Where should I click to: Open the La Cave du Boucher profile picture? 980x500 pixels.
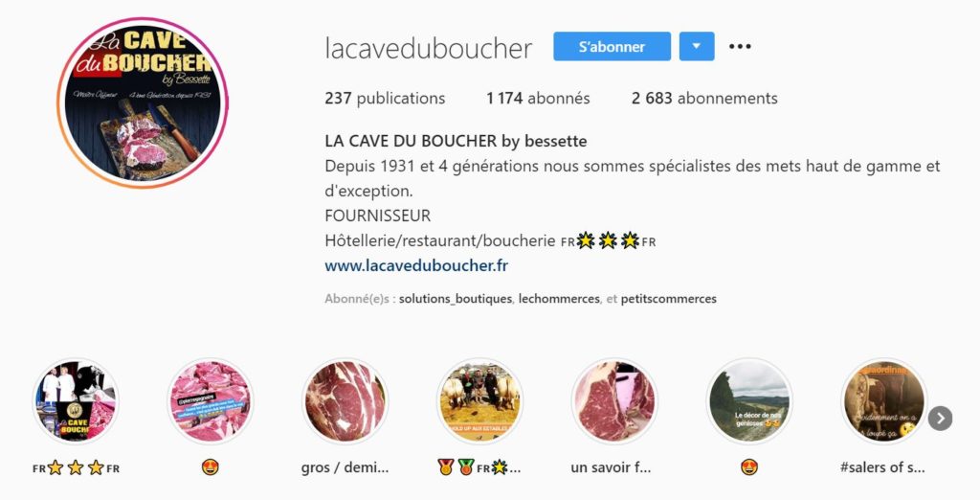pyautogui.click(x=143, y=103)
